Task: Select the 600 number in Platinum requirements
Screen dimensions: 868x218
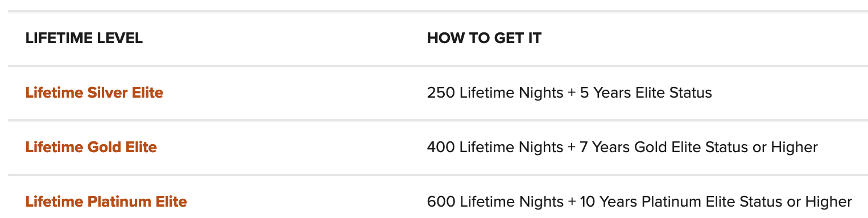Action: [x=441, y=202]
